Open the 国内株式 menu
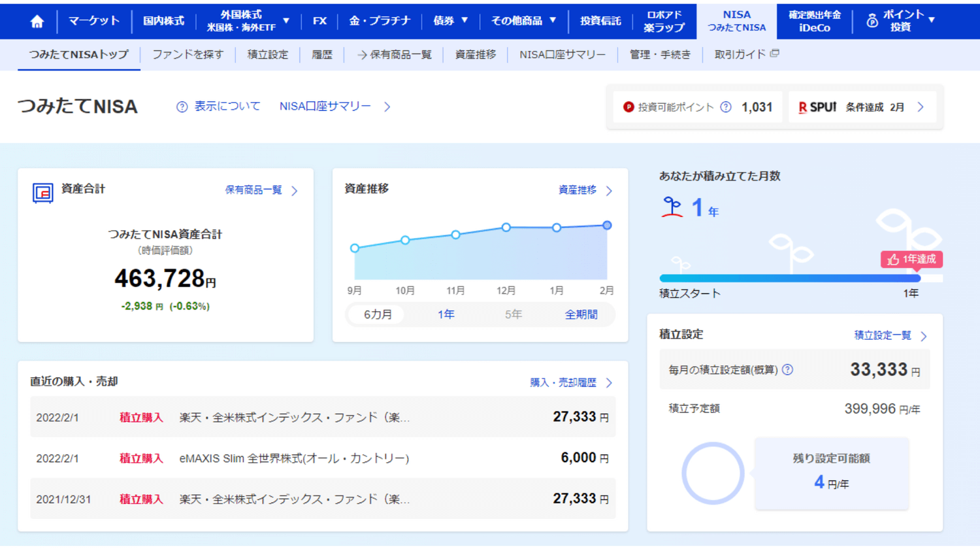Viewport: 980px width, 551px height. click(163, 21)
